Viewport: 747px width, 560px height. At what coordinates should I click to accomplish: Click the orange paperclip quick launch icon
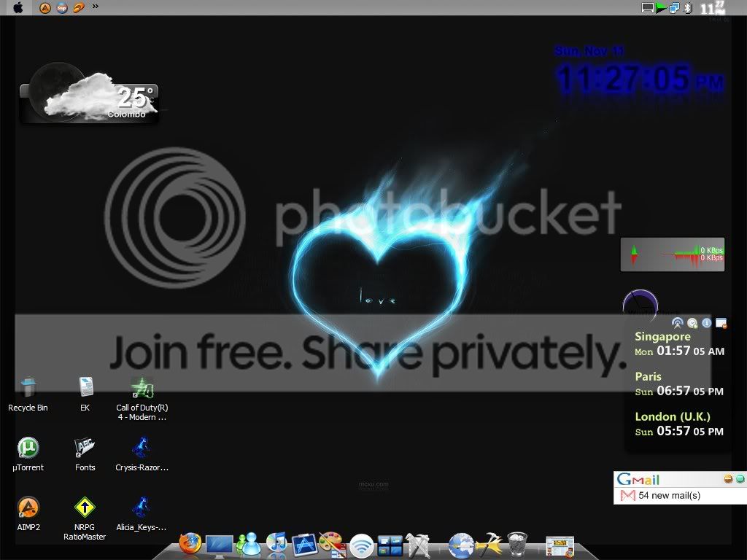(x=79, y=7)
